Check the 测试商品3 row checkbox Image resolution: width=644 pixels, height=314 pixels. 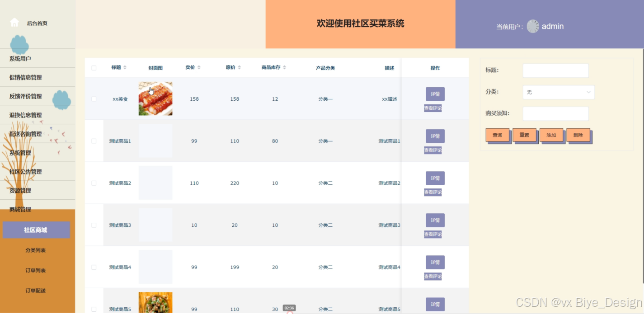click(x=94, y=225)
